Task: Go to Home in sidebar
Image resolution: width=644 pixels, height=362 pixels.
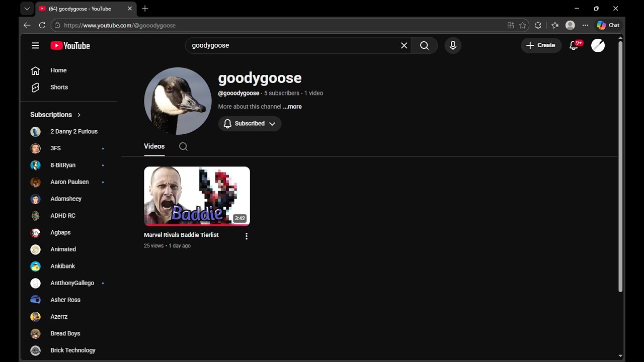Action: pos(68,70)
